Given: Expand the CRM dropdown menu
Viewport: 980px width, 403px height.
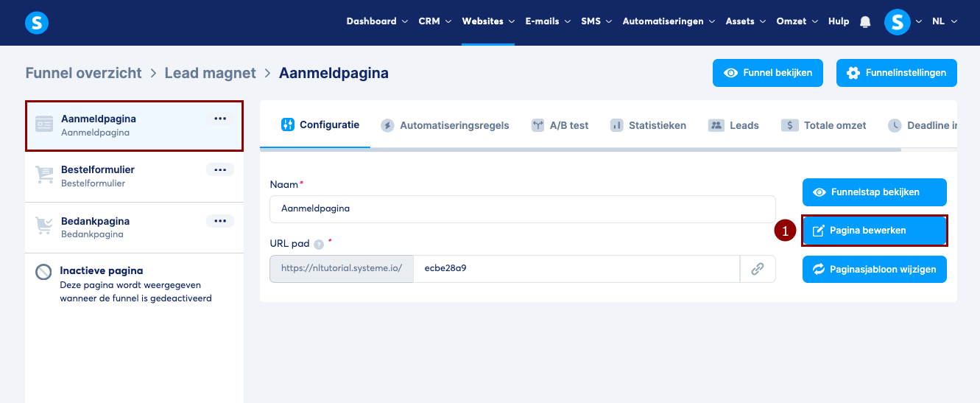Looking at the screenshot, I should 434,21.
